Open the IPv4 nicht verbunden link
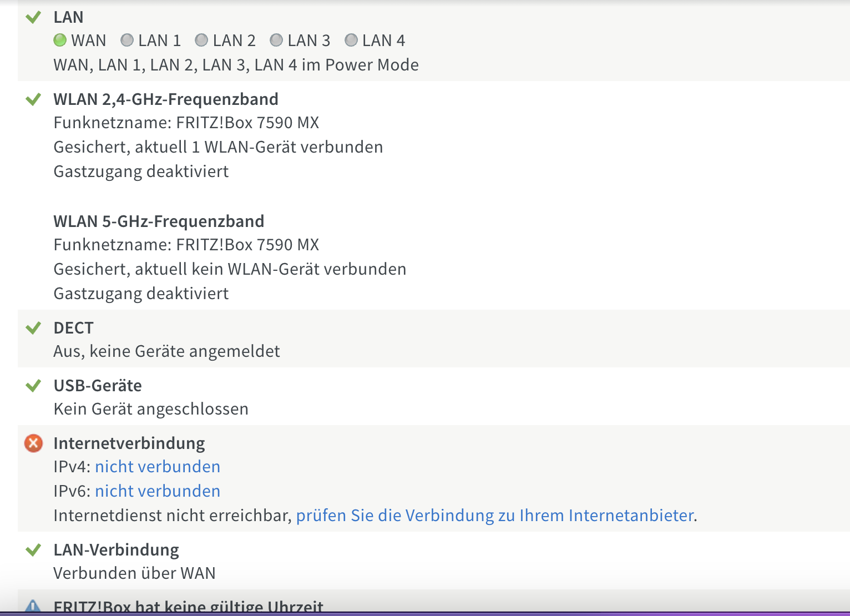The height and width of the screenshot is (616, 850). [158, 467]
